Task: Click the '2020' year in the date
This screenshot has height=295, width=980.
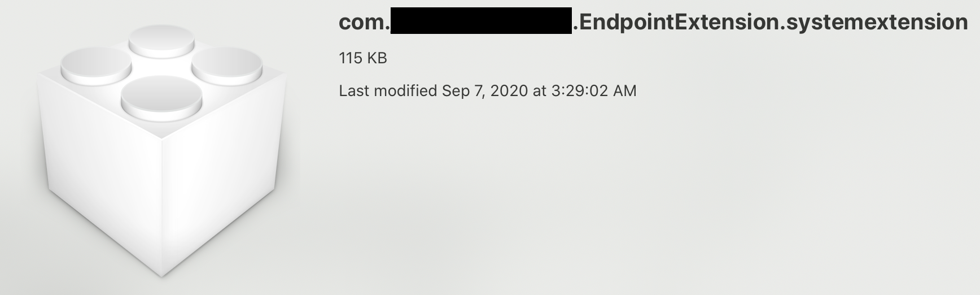Action: [509, 91]
